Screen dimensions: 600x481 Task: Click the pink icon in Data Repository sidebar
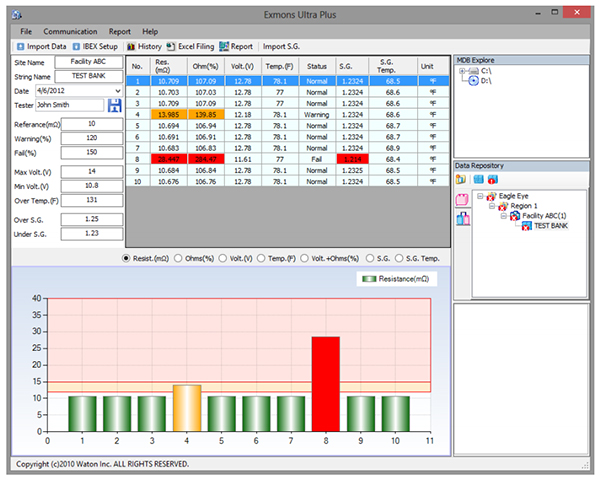[462, 198]
